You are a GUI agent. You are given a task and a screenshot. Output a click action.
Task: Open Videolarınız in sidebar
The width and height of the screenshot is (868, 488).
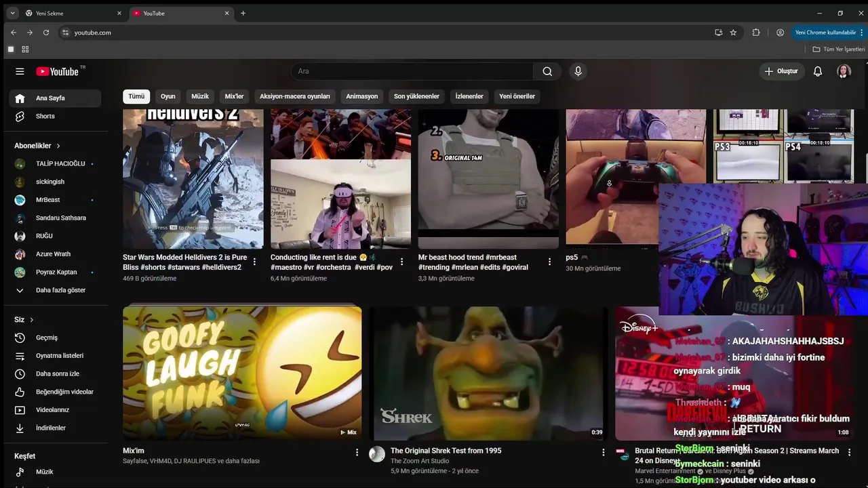(x=55, y=410)
